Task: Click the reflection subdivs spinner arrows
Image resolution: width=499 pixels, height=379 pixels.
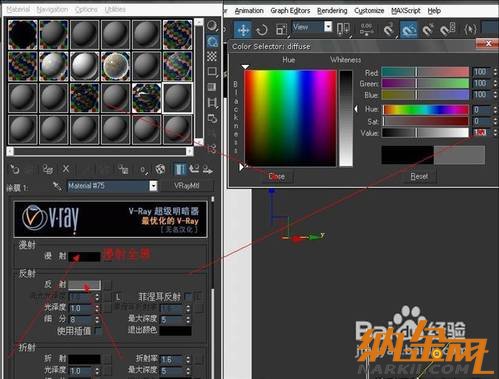Action: (97, 319)
